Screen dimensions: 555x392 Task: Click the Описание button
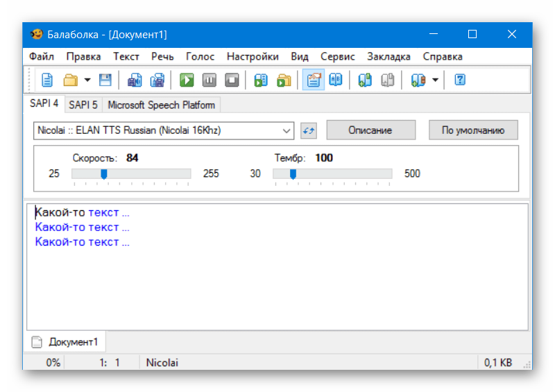(370, 130)
